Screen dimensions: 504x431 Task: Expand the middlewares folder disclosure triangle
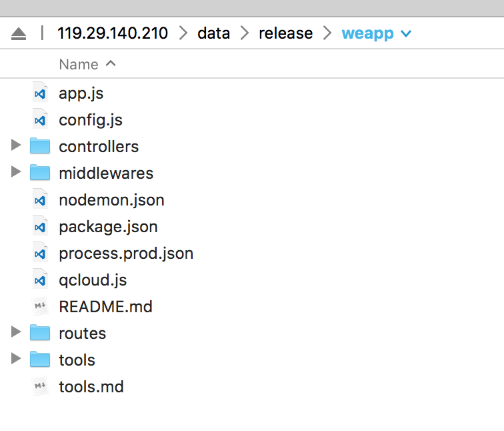pos(16,171)
